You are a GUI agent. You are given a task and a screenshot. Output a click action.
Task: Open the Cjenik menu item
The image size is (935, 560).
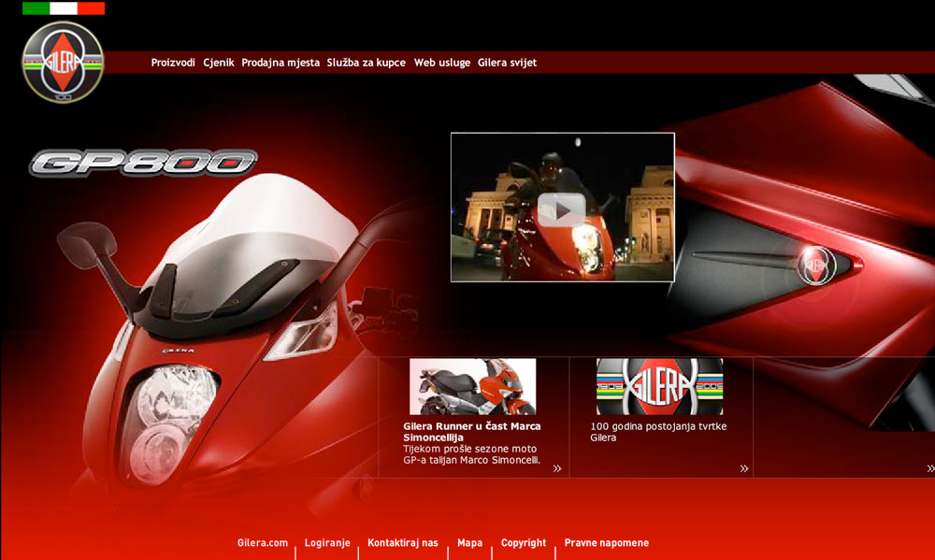point(219,63)
